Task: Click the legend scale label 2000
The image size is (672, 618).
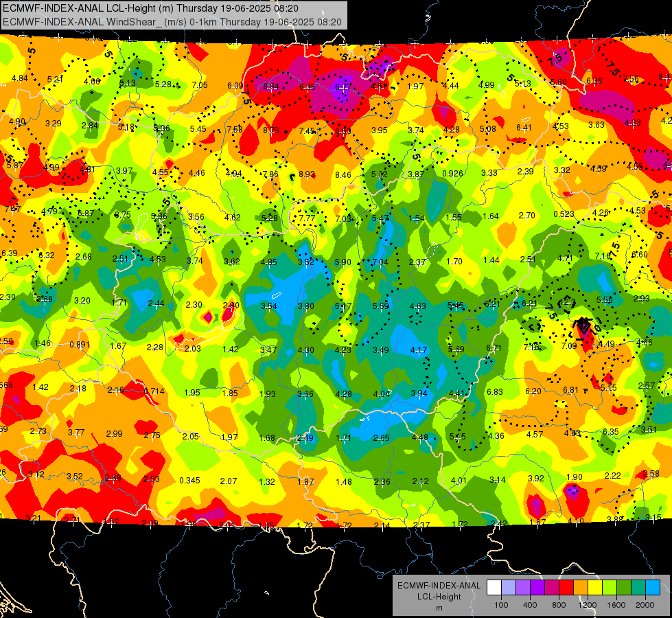Action: click(x=645, y=605)
